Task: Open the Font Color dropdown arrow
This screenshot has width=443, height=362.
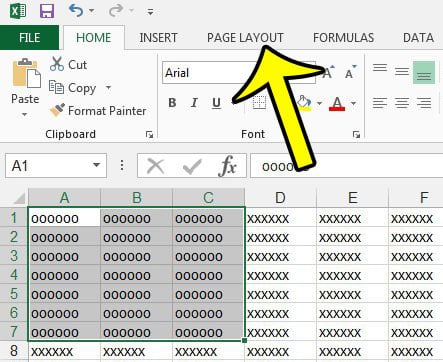Action: click(x=353, y=103)
